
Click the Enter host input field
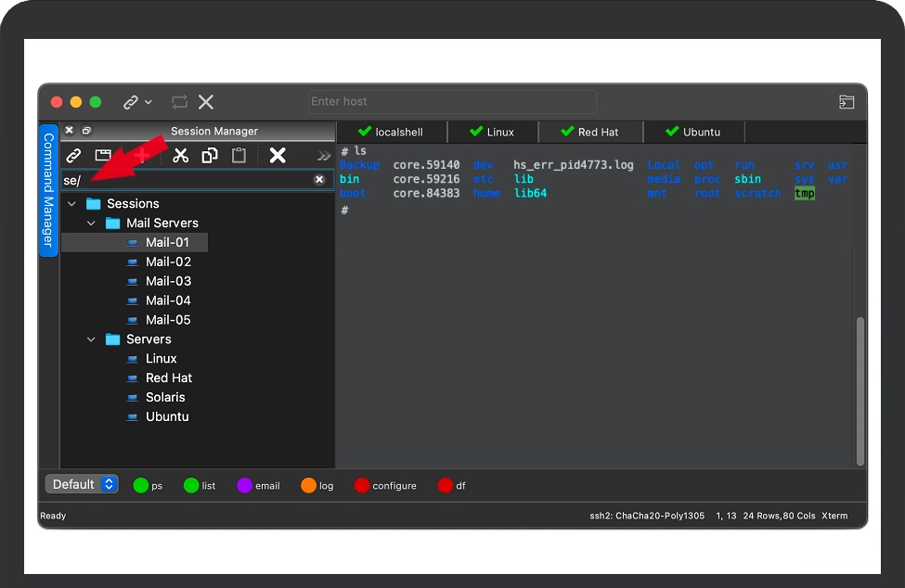(x=452, y=102)
